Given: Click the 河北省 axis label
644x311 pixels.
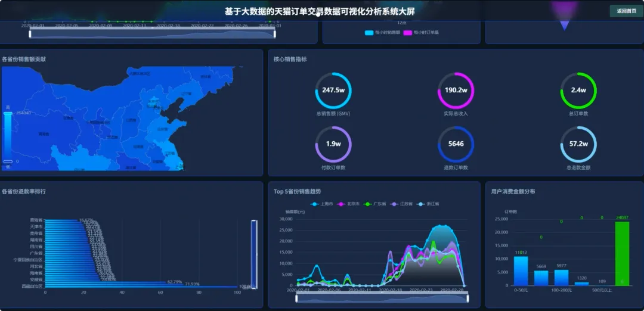Looking at the screenshot, I should coord(36,266).
